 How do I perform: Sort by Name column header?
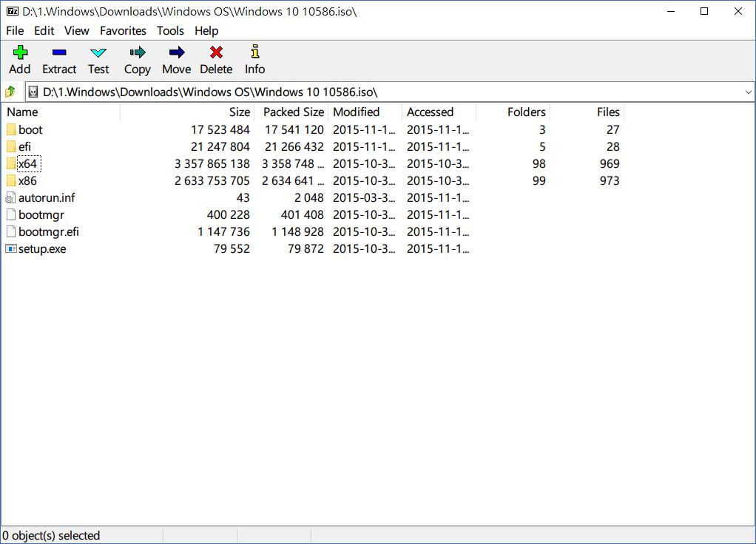61,112
